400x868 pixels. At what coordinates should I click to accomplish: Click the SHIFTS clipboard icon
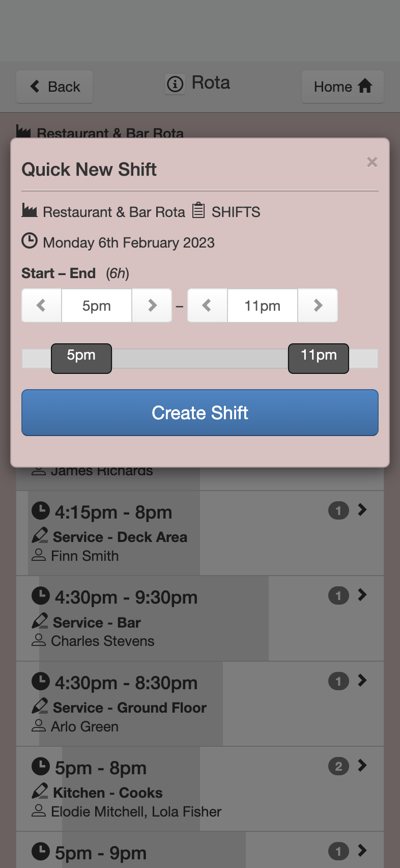198,210
